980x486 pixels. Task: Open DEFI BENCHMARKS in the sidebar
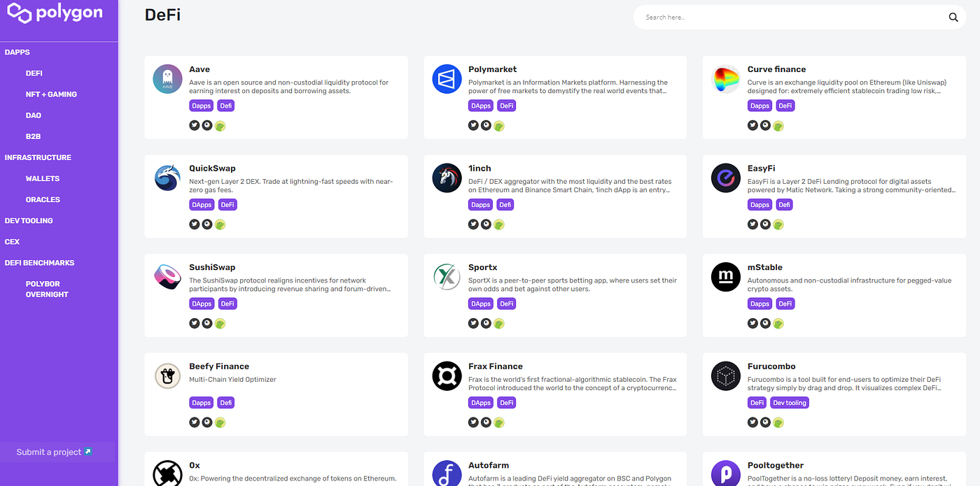[x=39, y=262]
